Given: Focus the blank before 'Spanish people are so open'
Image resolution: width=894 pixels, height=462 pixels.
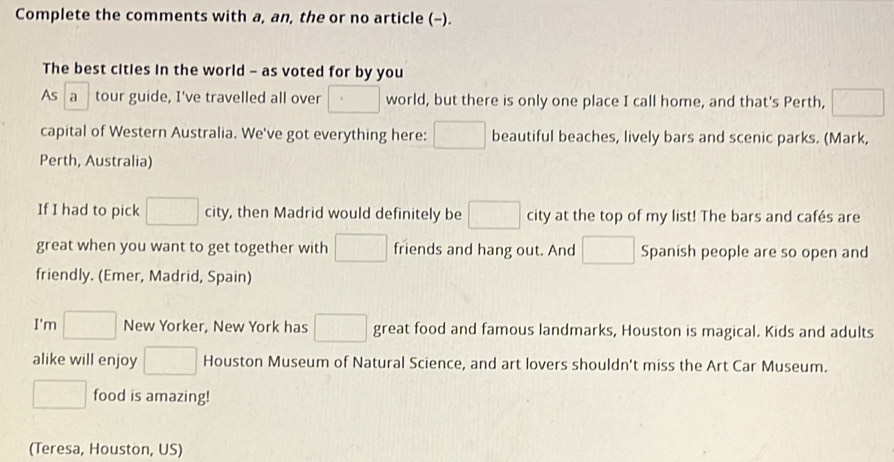Looking at the screenshot, I should [608, 250].
